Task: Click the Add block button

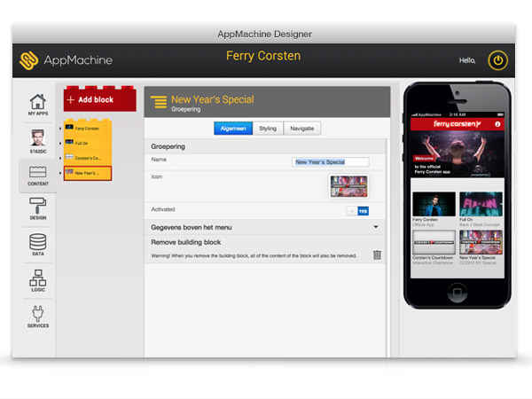Action: click(x=99, y=100)
